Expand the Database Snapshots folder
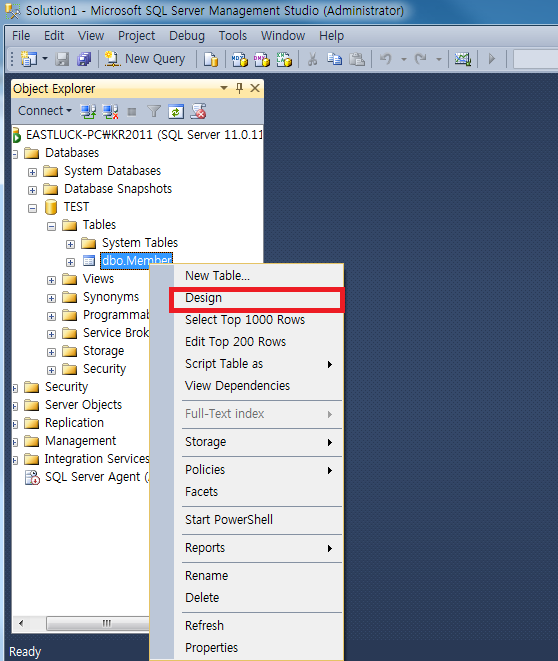Image resolution: width=558 pixels, height=661 pixels. click(32, 191)
